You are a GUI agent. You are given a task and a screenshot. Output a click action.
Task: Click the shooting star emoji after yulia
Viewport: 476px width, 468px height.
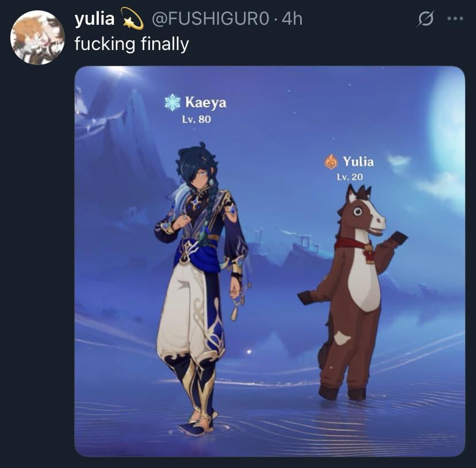coord(132,18)
